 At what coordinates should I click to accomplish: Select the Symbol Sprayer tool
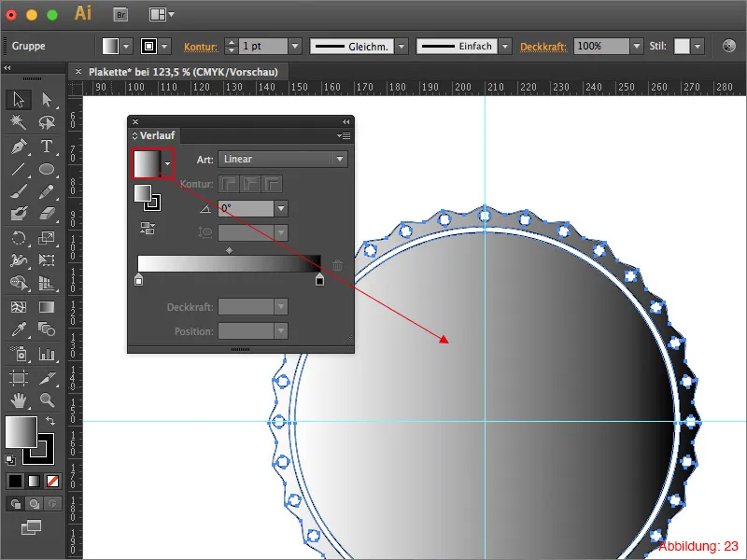19,354
